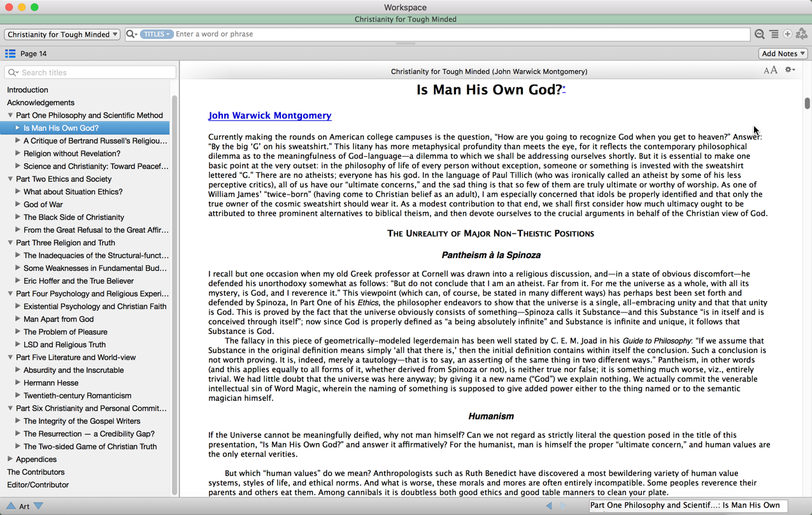Screen dimensions: 812x515
Task: Select Absurdity and the Inscrutable chapter
Action: [74, 370]
